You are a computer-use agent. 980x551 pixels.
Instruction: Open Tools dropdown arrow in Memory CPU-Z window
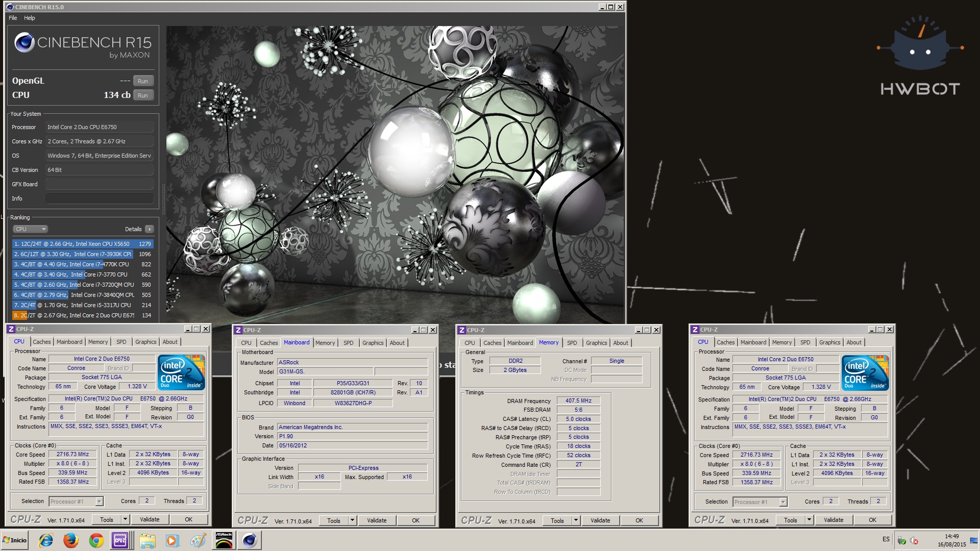click(x=576, y=520)
